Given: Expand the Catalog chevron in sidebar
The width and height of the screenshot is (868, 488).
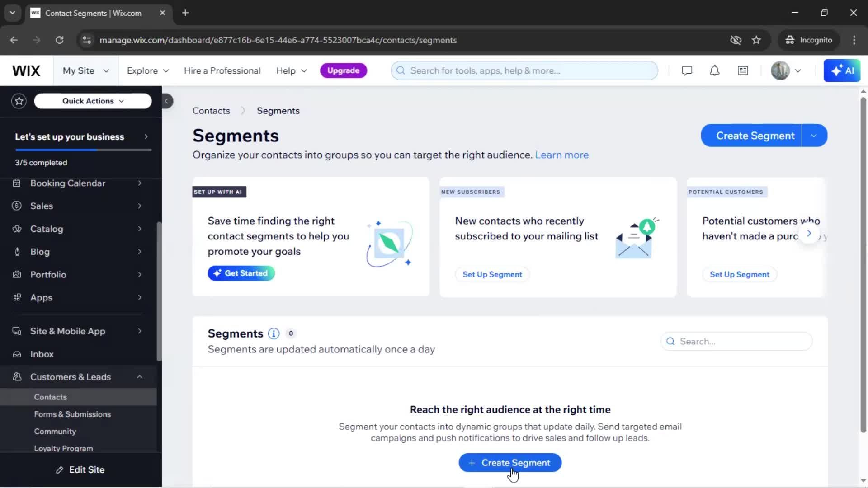Looking at the screenshot, I should 140,229.
